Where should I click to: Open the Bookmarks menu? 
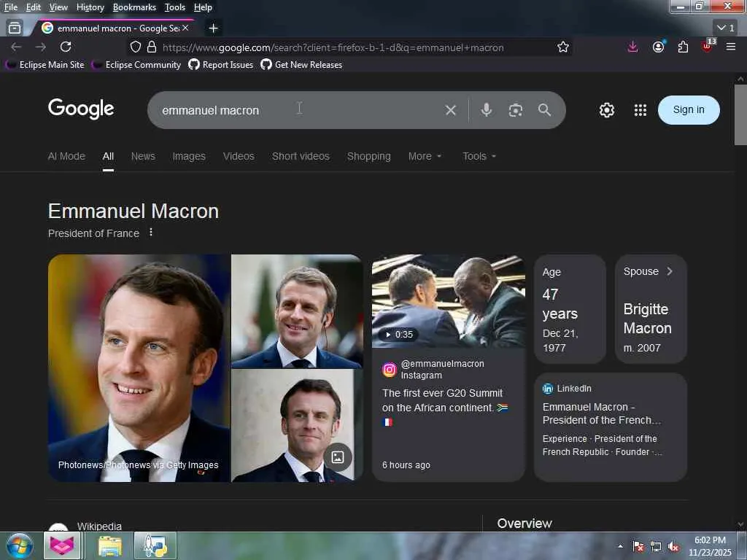click(x=134, y=7)
